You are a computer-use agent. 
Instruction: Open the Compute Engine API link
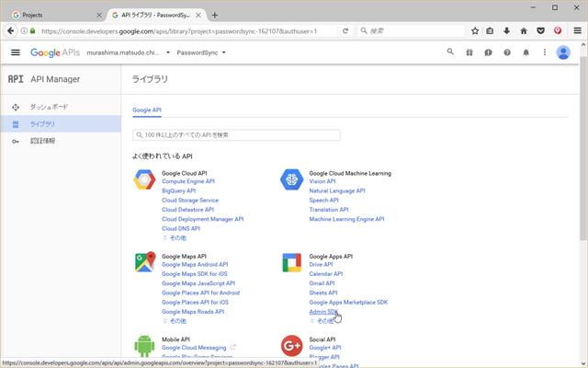coord(188,181)
